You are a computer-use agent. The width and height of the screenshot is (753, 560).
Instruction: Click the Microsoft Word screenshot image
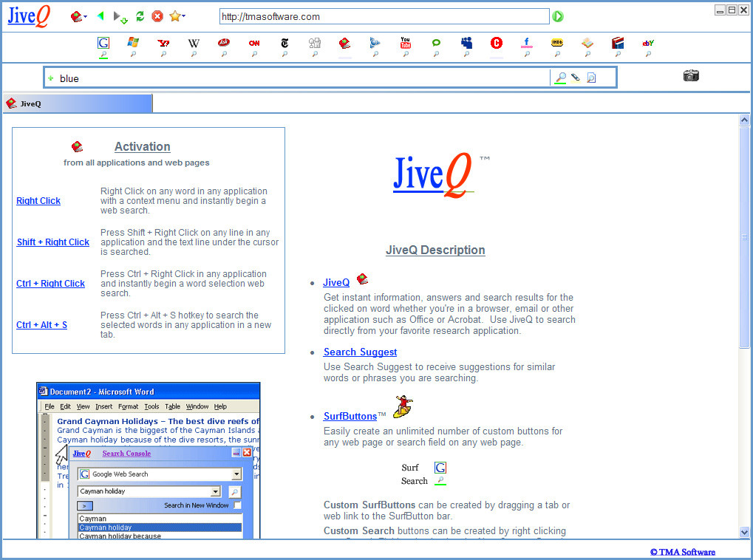pyautogui.click(x=149, y=460)
